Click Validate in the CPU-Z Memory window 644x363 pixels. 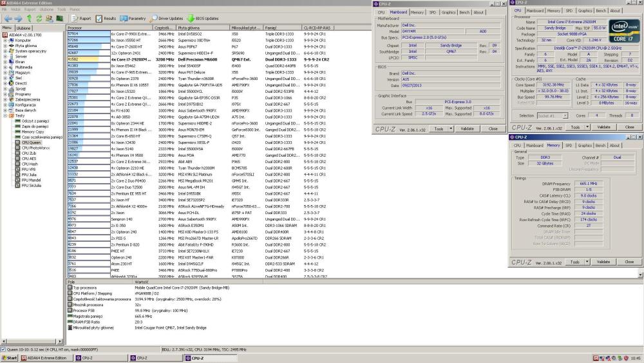pyautogui.click(x=603, y=262)
